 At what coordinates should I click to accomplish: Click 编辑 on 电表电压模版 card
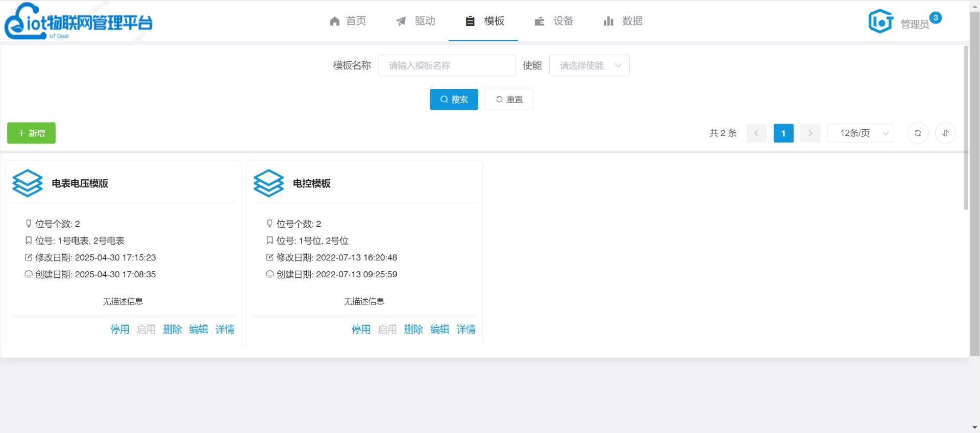[x=199, y=329]
